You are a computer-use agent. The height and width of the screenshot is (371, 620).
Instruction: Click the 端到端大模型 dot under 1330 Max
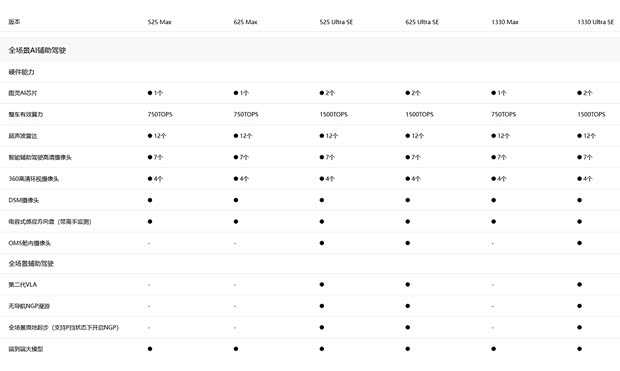pos(493,349)
